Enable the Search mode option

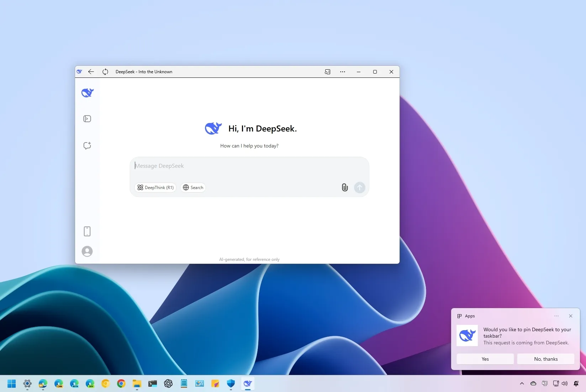(x=193, y=187)
